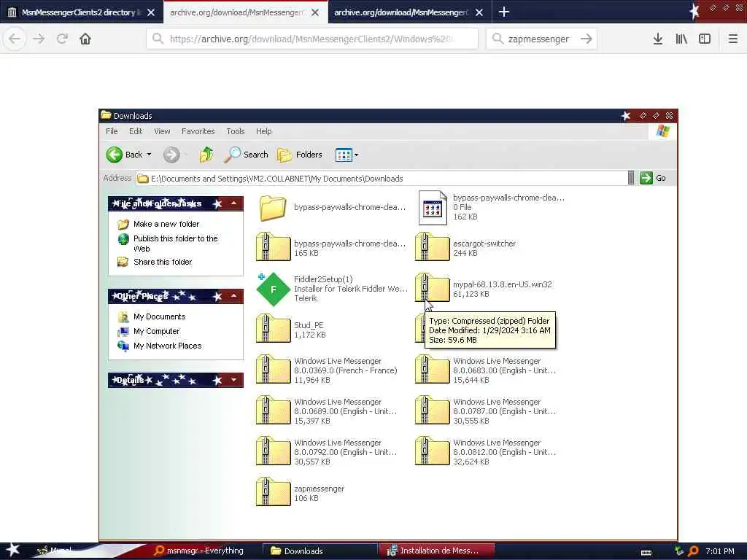The width and height of the screenshot is (747, 560).
Task: Switch to Downloads taskbar button
Action: click(320, 551)
